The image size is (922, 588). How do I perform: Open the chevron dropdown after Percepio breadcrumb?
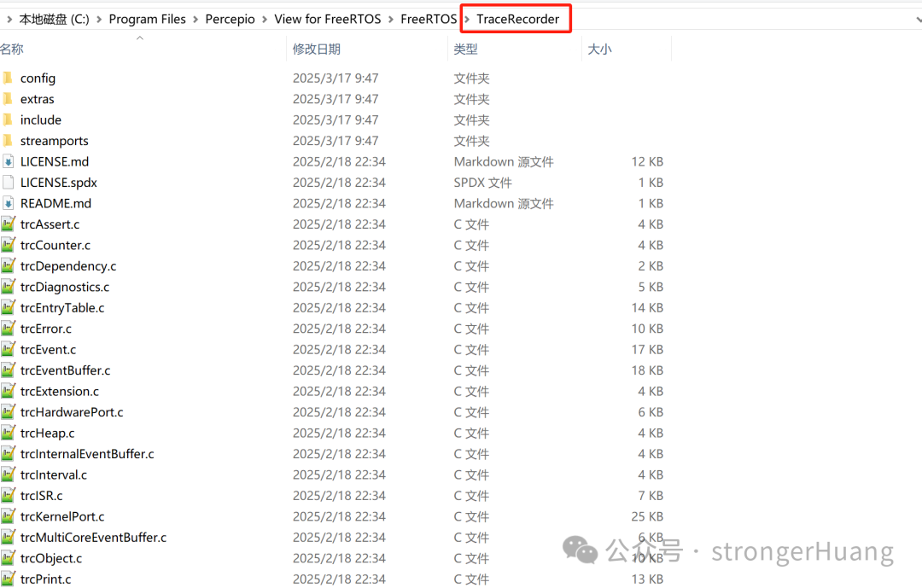265,19
